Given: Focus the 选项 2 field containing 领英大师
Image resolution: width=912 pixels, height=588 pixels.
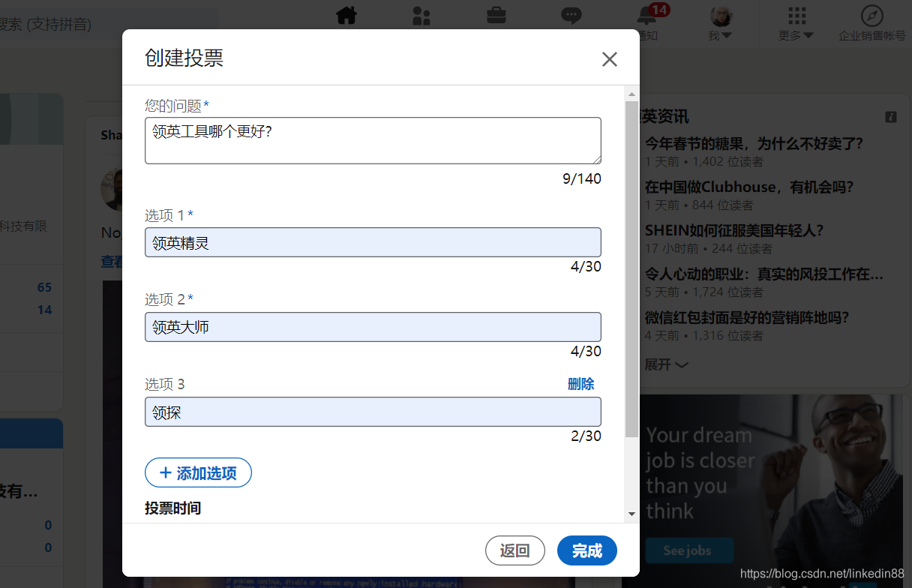Looking at the screenshot, I should point(373,327).
